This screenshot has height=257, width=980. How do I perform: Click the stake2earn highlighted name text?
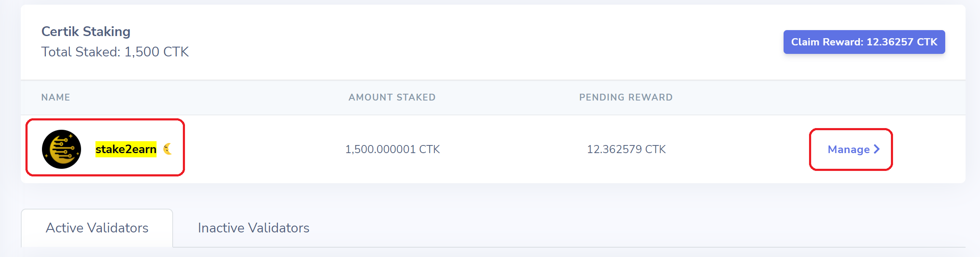126,149
